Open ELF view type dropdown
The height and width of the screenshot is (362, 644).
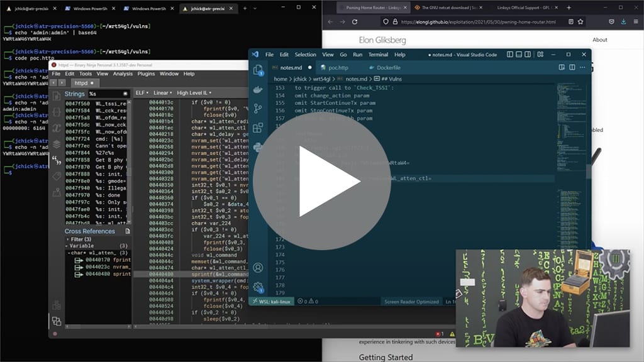click(x=142, y=93)
